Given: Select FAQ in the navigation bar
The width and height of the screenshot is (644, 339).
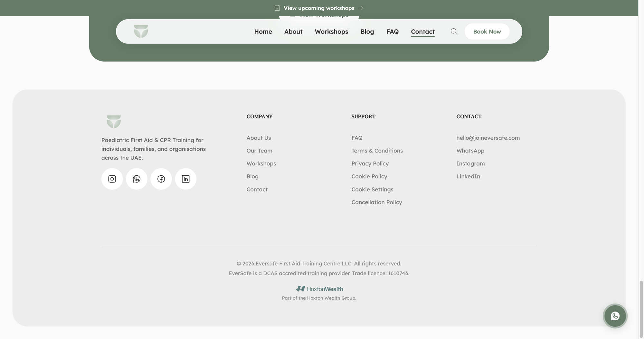Looking at the screenshot, I should (x=393, y=32).
